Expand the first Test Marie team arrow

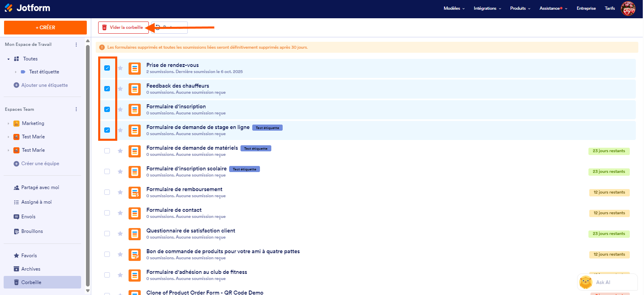tap(9, 137)
